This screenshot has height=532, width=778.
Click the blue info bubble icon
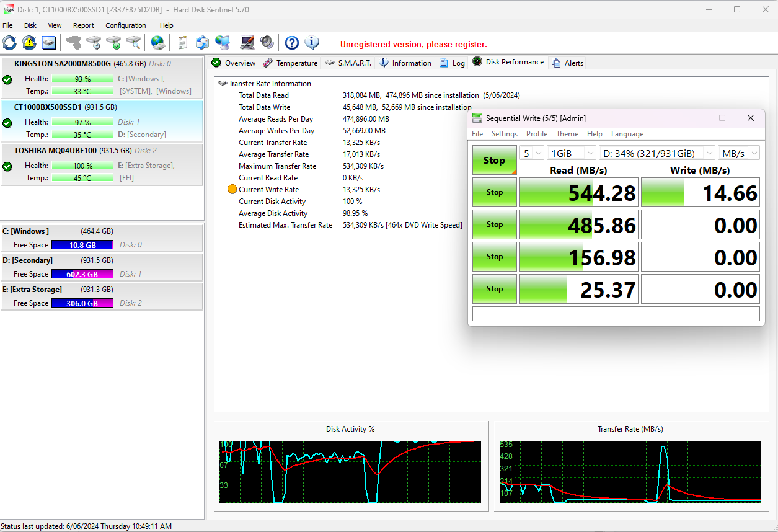point(312,43)
